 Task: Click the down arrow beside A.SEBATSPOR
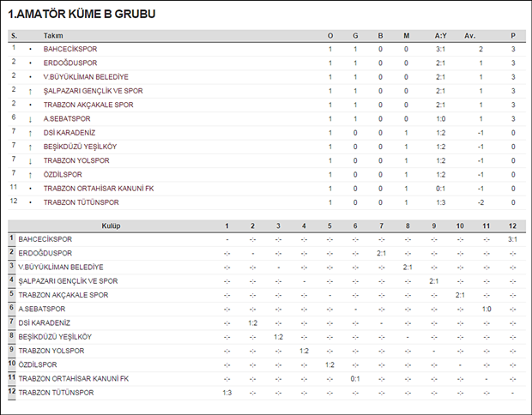(x=30, y=119)
